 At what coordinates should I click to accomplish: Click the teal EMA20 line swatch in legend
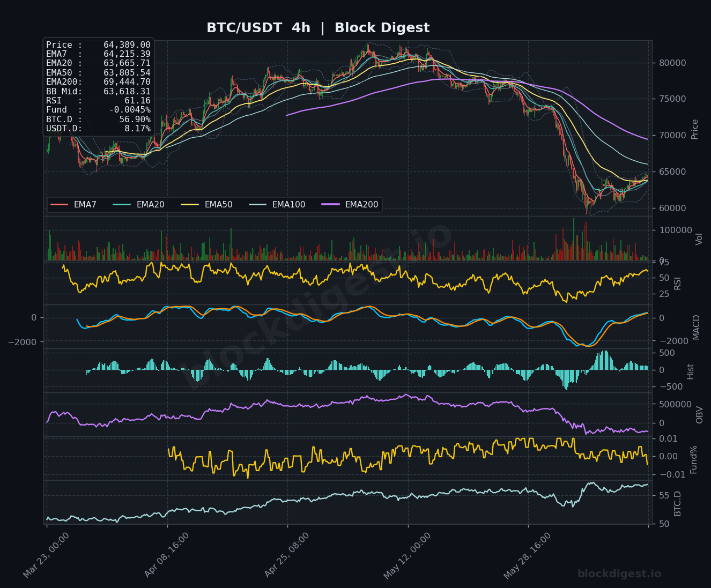pyautogui.click(x=122, y=205)
